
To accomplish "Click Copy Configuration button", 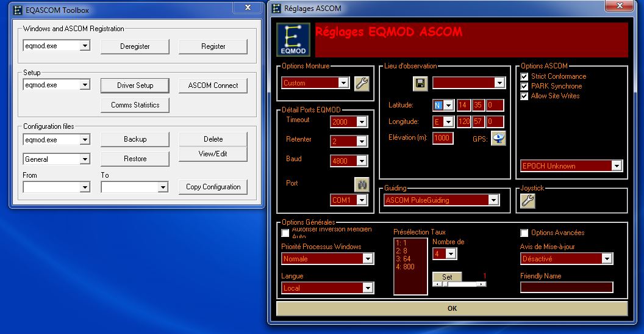I will click(x=213, y=187).
